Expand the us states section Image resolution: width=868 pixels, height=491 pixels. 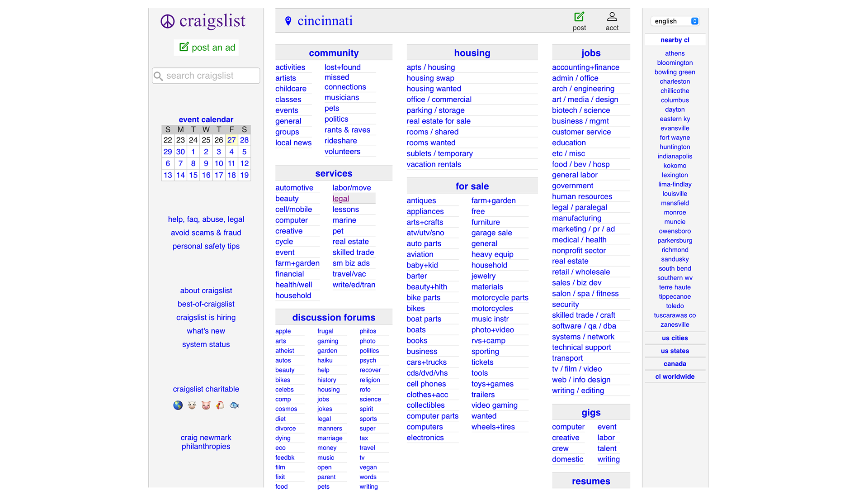[x=675, y=351]
